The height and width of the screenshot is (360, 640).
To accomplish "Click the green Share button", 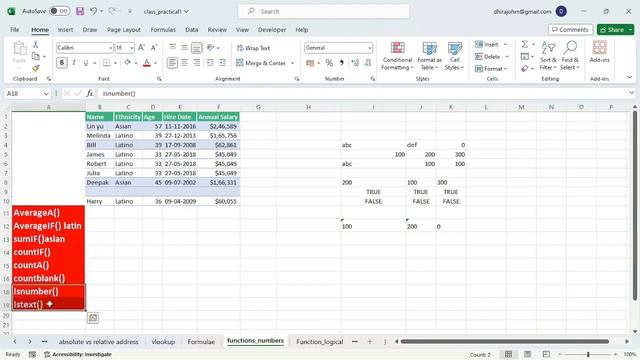I will (612, 29).
